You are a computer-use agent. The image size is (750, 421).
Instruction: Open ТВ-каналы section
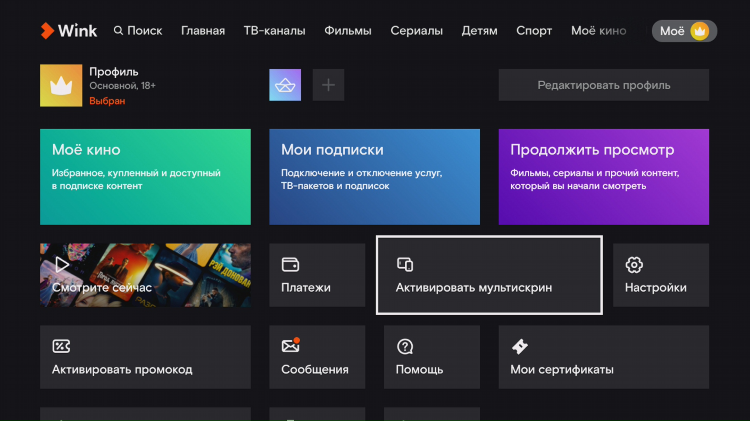pyautogui.click(x=275, y=31)
